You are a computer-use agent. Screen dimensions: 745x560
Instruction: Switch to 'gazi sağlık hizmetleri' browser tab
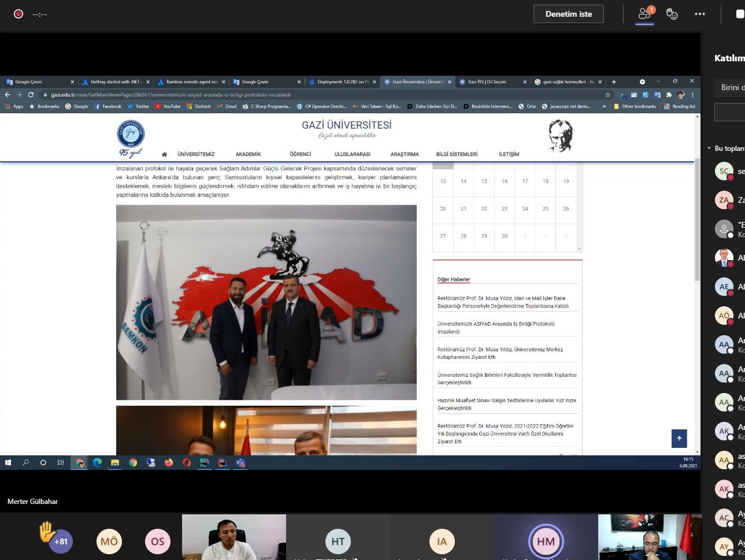tap(568, 82)
